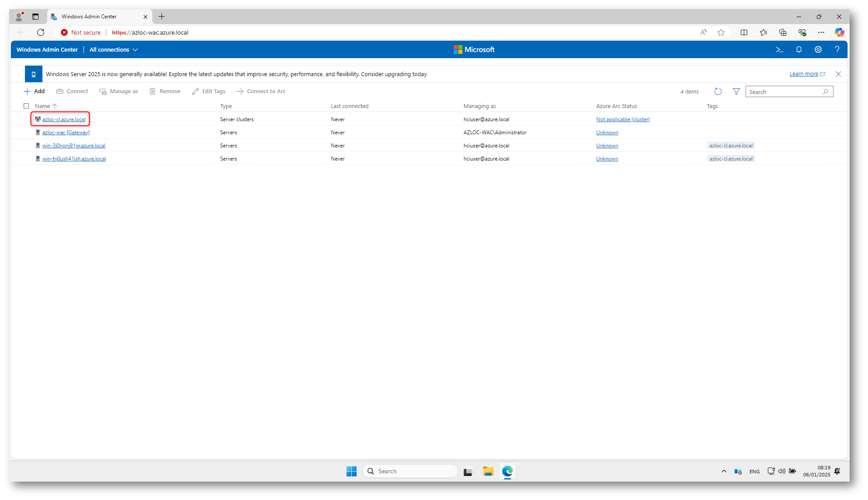Click azloc-cl.azure.local tag on win-3j0nonj91gr row

tap(731, 145)
